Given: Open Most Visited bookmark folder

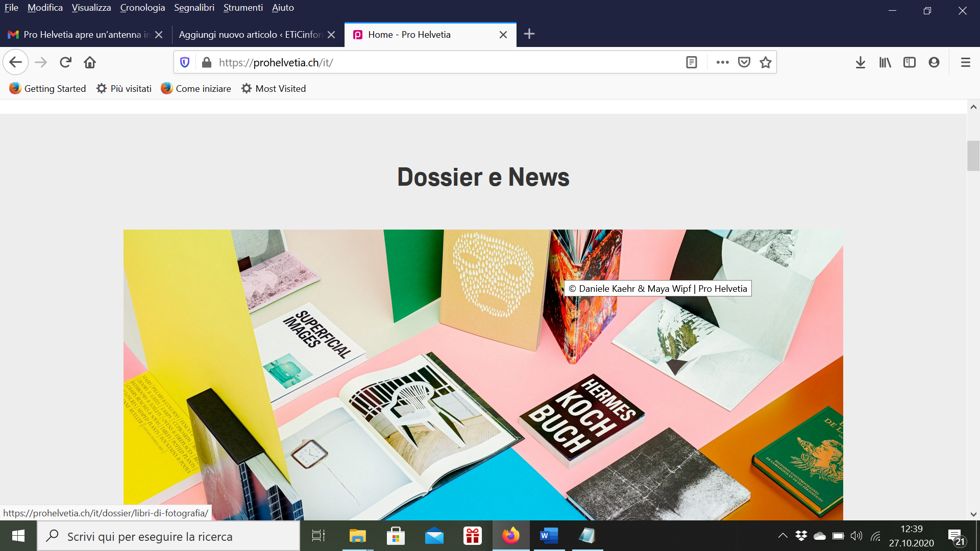Looking at the screenshot, I should (x=274, y=89).
